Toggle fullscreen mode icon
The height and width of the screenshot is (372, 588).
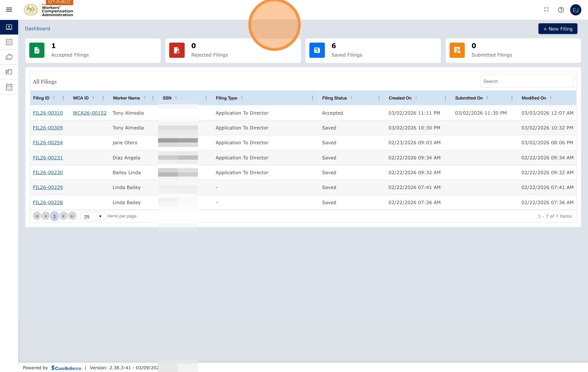[546, 10]
